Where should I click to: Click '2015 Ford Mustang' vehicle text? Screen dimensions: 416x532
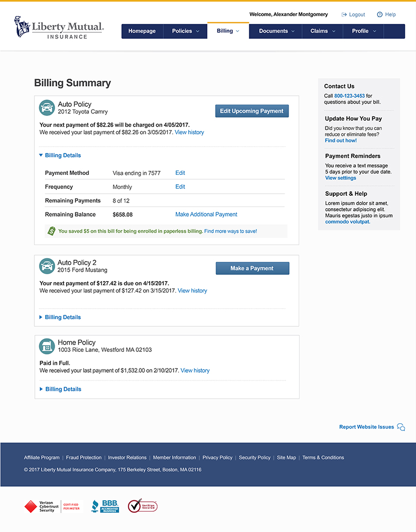82,270
